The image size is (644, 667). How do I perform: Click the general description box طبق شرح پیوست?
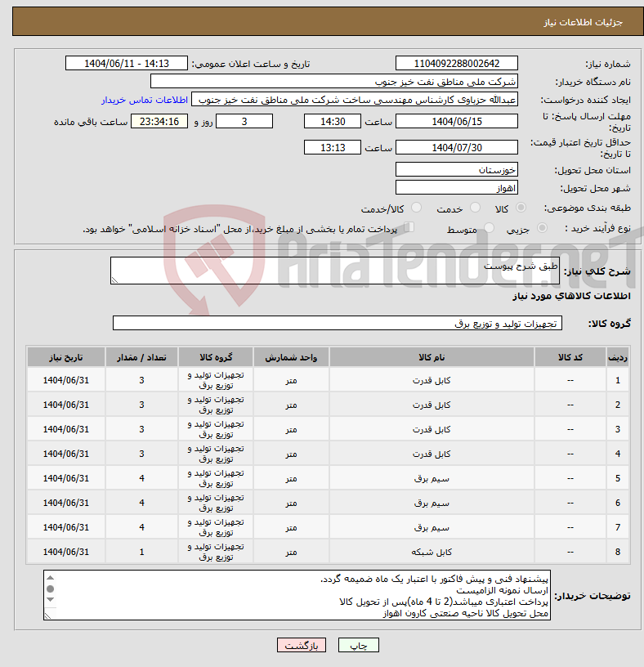(335, 270)
